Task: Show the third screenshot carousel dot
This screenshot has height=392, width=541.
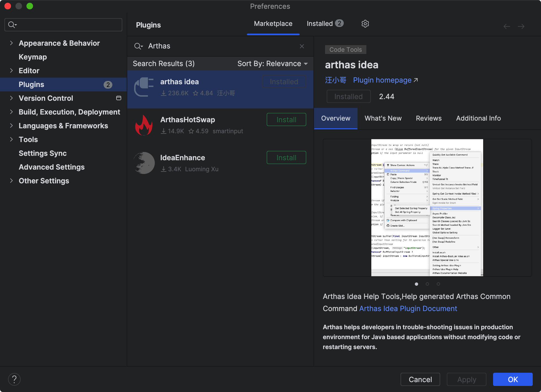Action: [438, 284]
